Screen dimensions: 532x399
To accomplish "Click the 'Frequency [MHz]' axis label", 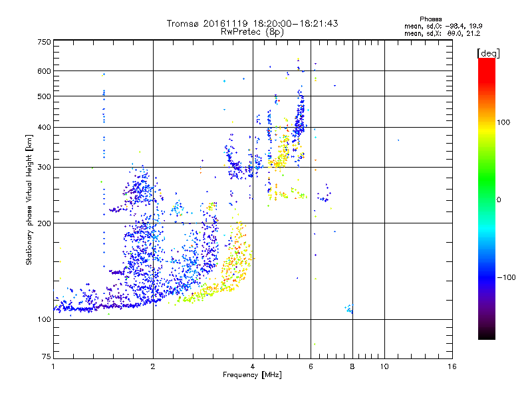I will point(252,375).
